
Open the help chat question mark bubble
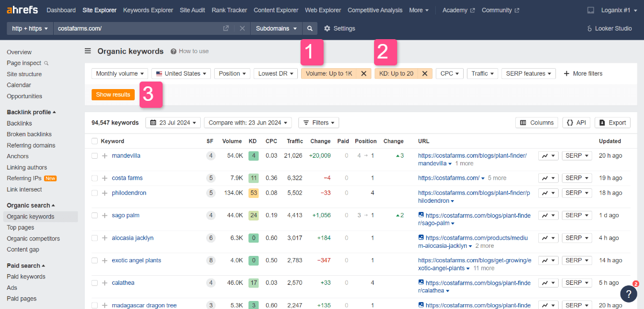point(628,293)
